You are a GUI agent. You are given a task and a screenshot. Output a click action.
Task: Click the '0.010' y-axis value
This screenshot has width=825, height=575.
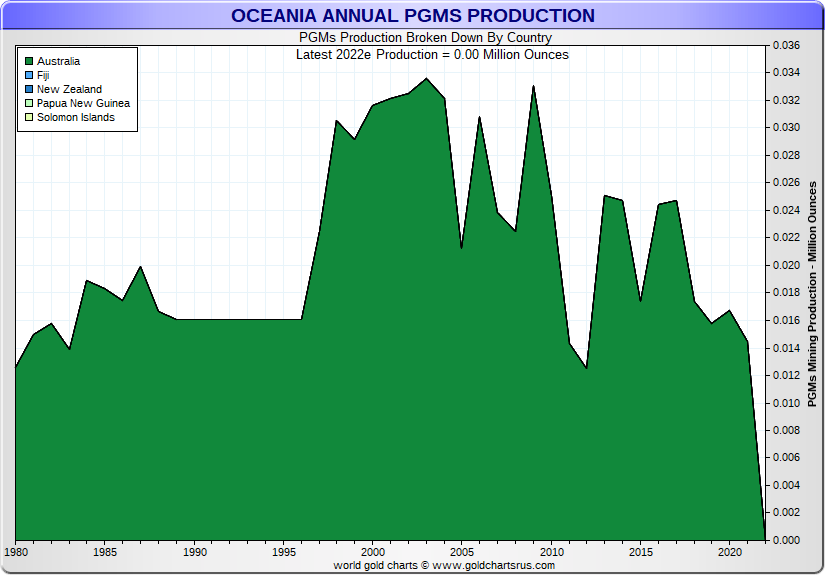point(786,403)
